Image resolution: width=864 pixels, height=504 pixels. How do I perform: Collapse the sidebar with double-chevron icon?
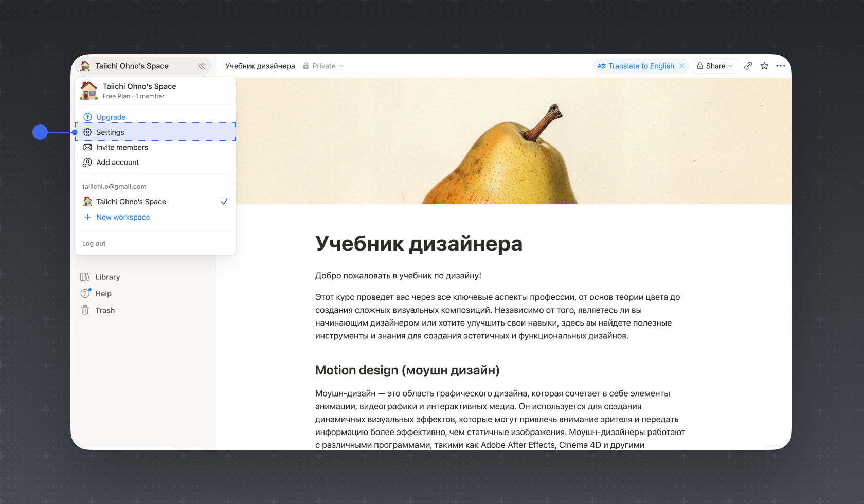(202, 66)
